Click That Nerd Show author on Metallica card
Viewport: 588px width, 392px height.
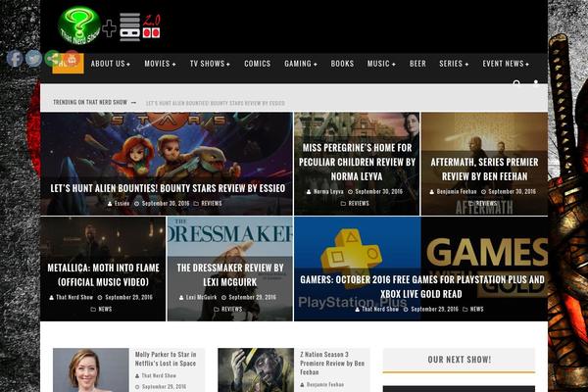coord(74,298)
